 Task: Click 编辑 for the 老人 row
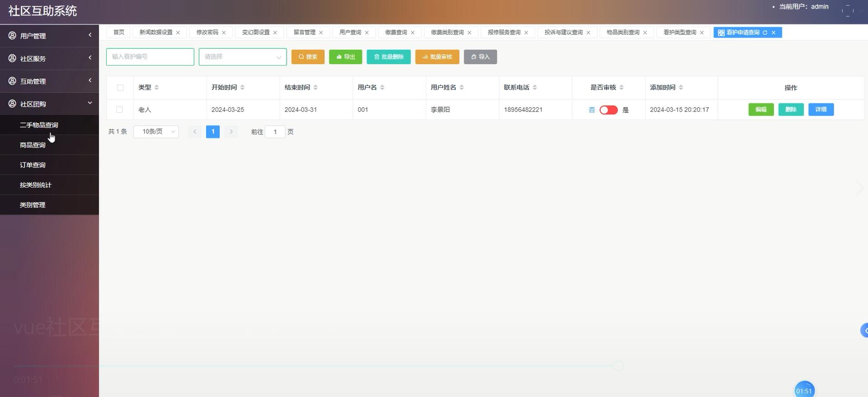pyautogui.click(x=761, y=109)
